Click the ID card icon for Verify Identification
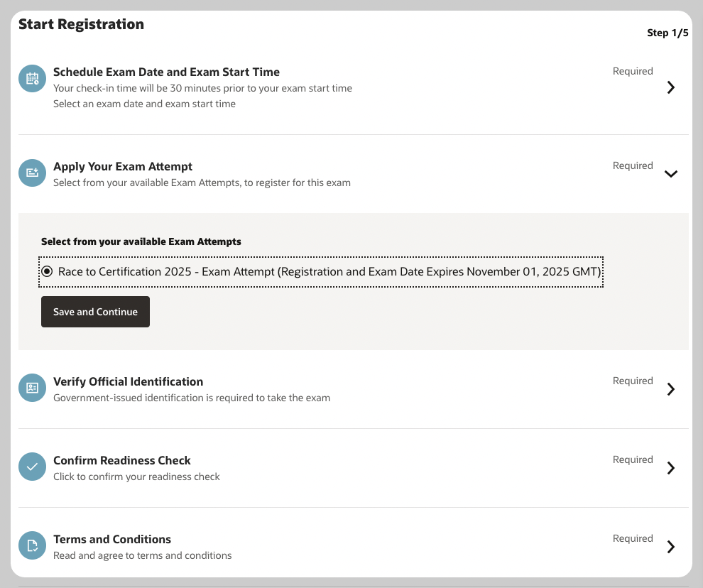The image size is (703, 588). pos(32,388)
